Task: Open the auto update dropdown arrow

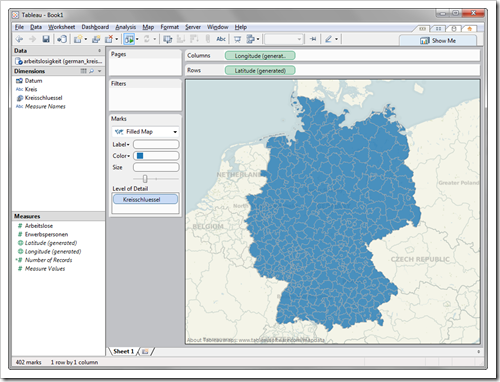Action: [x=137, y=39]
